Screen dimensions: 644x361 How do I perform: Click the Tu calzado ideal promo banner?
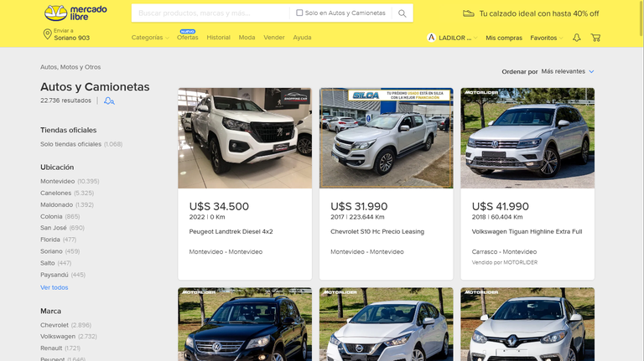[x=531, y=13]
